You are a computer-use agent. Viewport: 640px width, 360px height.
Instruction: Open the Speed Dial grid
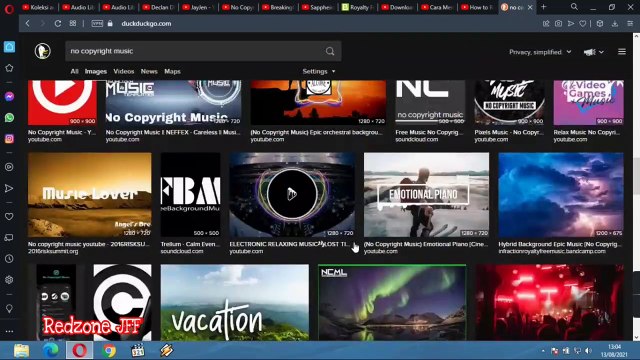73,24
